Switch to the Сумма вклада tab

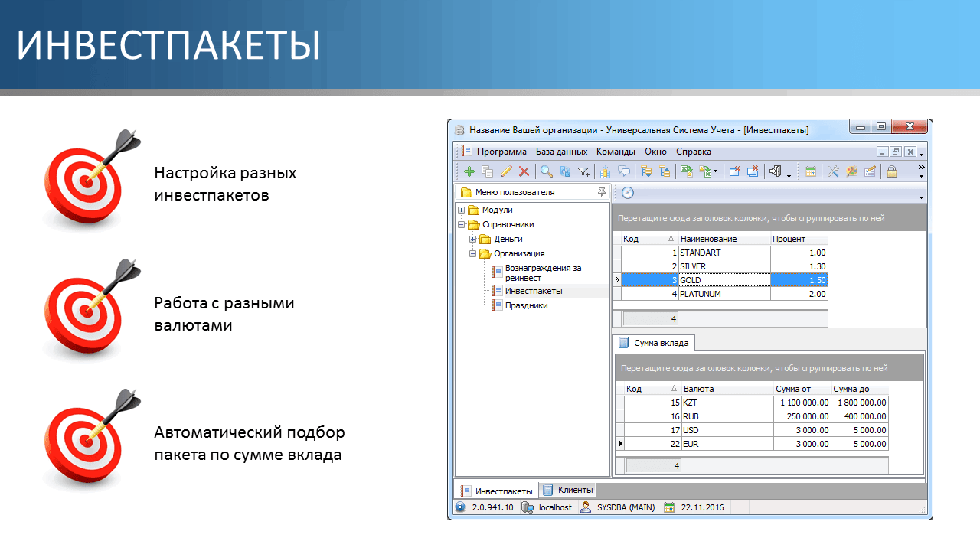click(654, 343)
